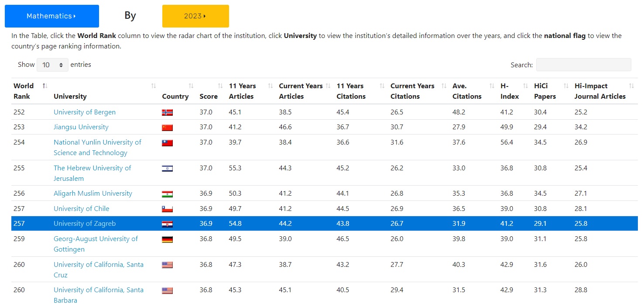Click the Search input field
Viewport: 644px width, 304px height.
coord(583,65)
